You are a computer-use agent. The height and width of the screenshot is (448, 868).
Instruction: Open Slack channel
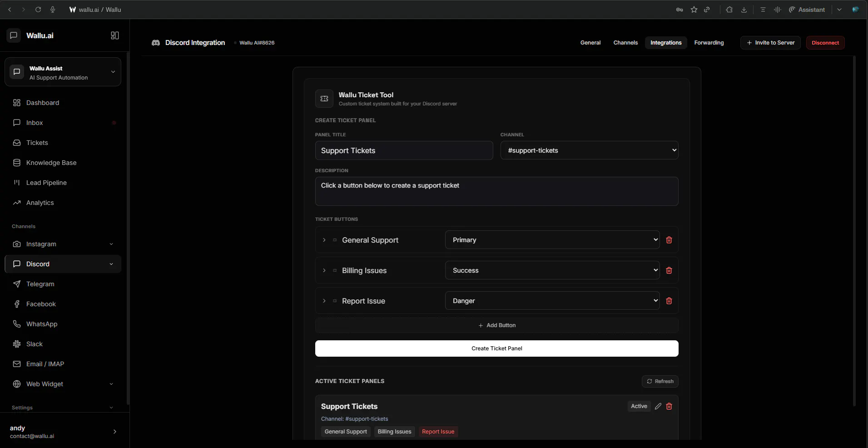[x=63, y=344]
